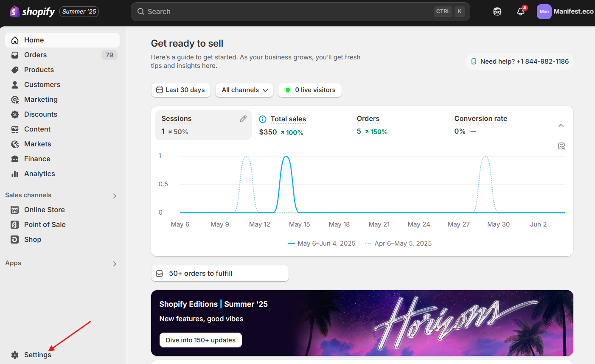Click the pencil edit icon on Sessions card
The image size is (595, 364).
pos(243,119)
